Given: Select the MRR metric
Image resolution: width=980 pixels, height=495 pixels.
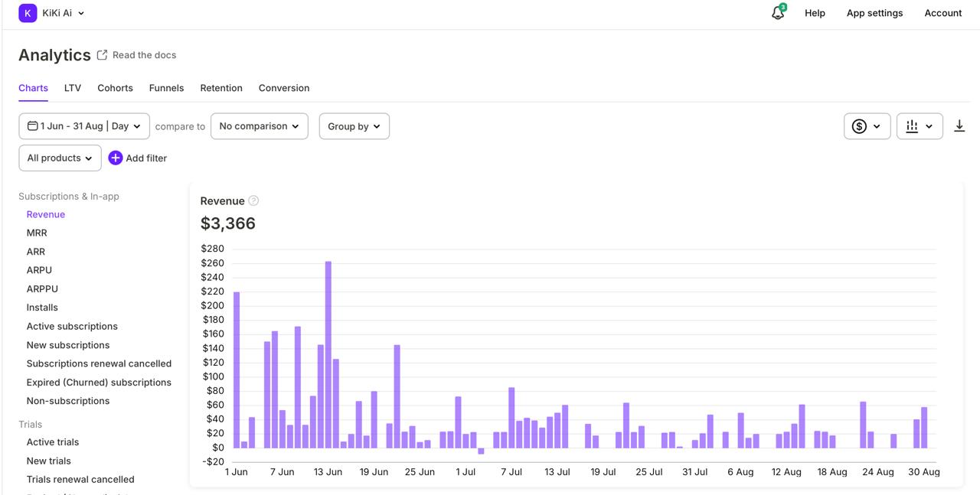Looking at the screenshot, I should [37, 233].
